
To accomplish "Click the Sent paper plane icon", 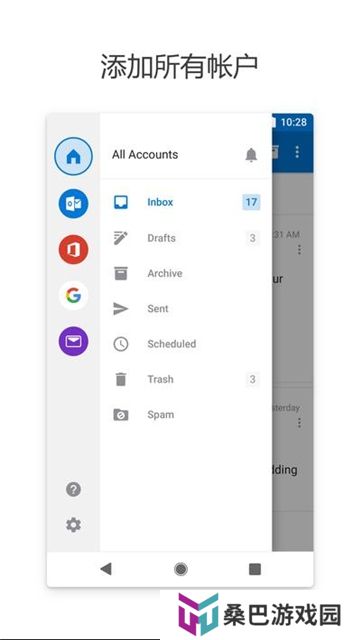I will [x=120, y=309].
